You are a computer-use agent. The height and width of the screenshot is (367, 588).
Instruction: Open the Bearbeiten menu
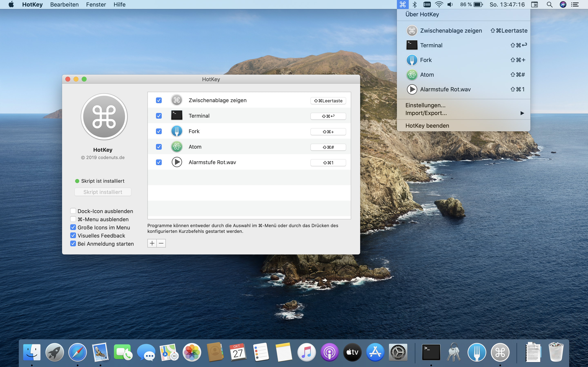click(64, 4)
